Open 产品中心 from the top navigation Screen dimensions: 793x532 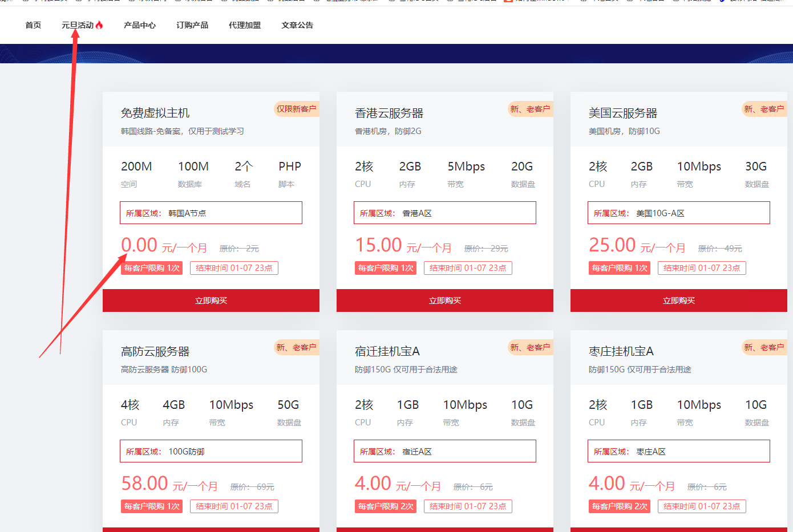(140, 25)
